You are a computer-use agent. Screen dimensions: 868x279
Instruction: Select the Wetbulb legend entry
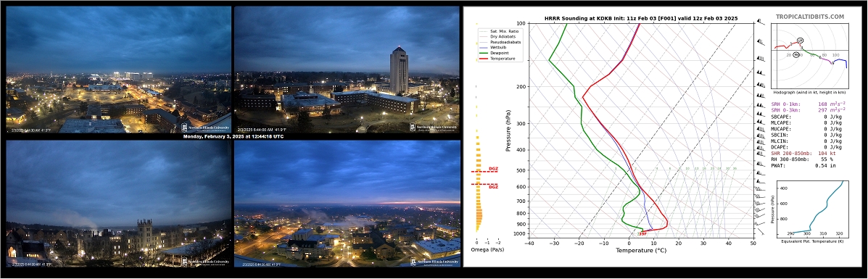coord(495,48)
